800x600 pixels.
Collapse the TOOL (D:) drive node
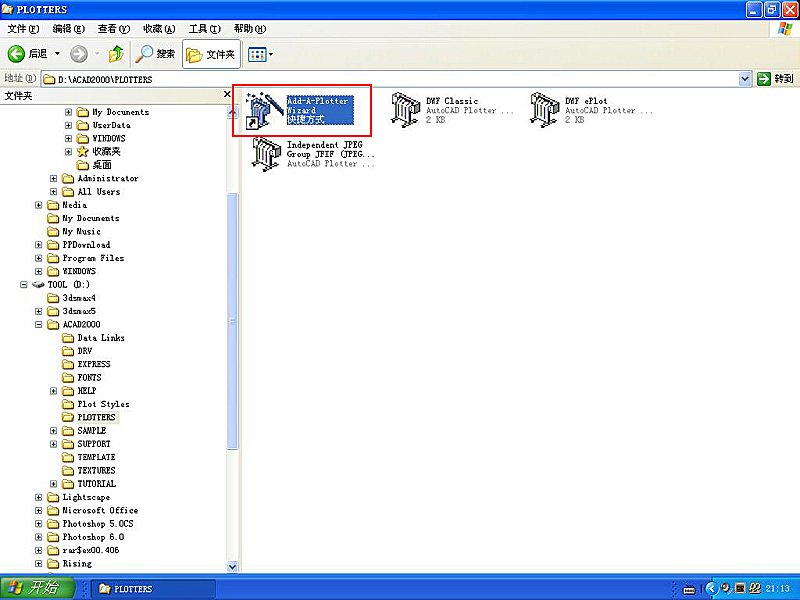[23, 285]
